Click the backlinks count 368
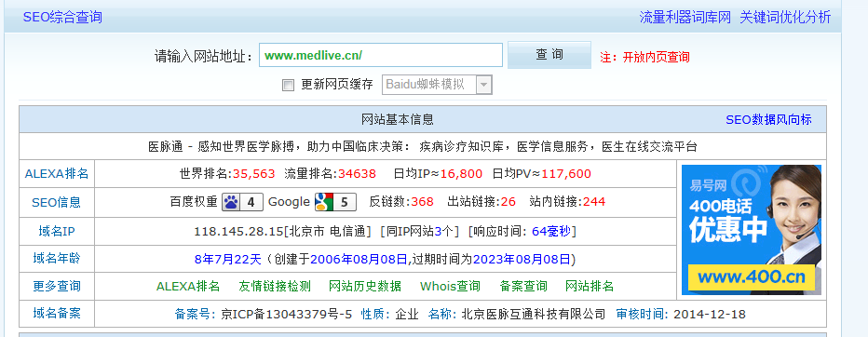The image size is (868, 337). click(x=423, y=202)
